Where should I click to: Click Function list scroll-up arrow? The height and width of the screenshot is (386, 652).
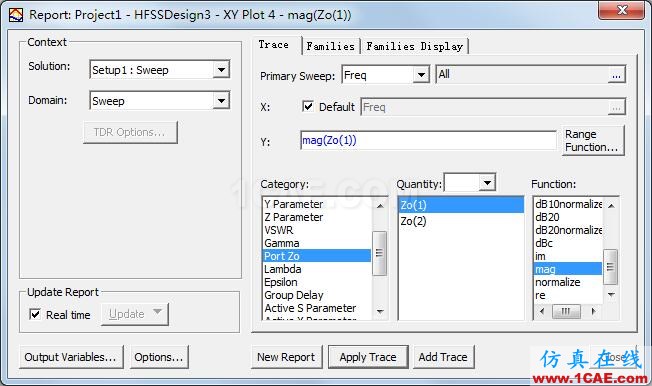click(x=611, y=205)
